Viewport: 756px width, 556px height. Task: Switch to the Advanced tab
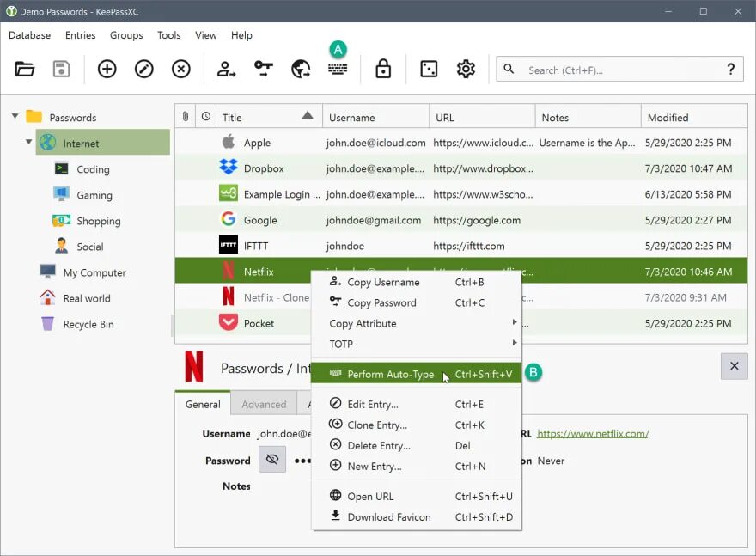264,404
